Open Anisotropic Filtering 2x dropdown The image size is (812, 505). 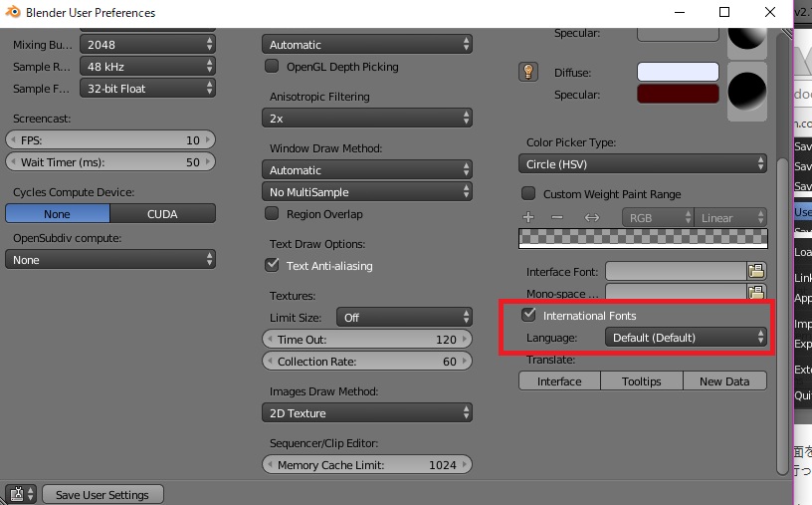367,118
